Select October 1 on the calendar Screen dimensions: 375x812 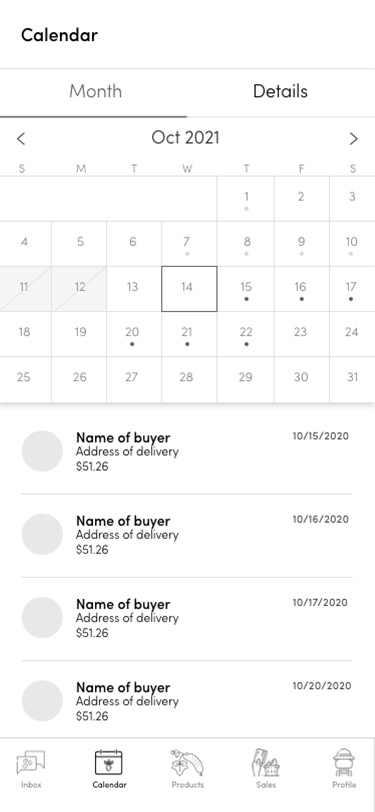(246, 199)
